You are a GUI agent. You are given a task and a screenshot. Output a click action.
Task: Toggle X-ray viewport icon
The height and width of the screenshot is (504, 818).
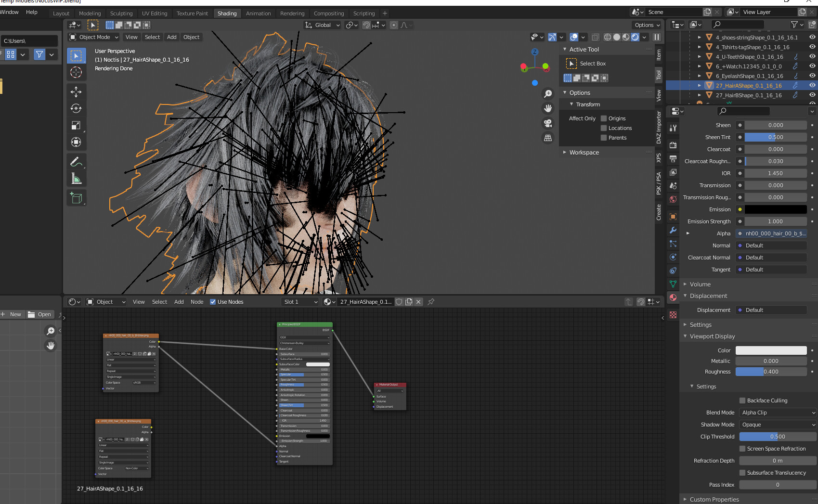pyautogui.click(x=596, y=37)
